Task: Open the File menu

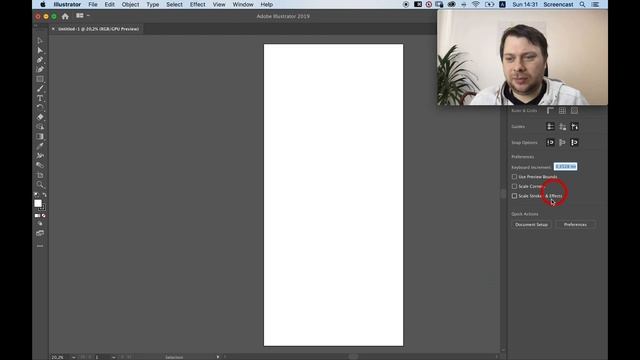Action: [93, 4]
